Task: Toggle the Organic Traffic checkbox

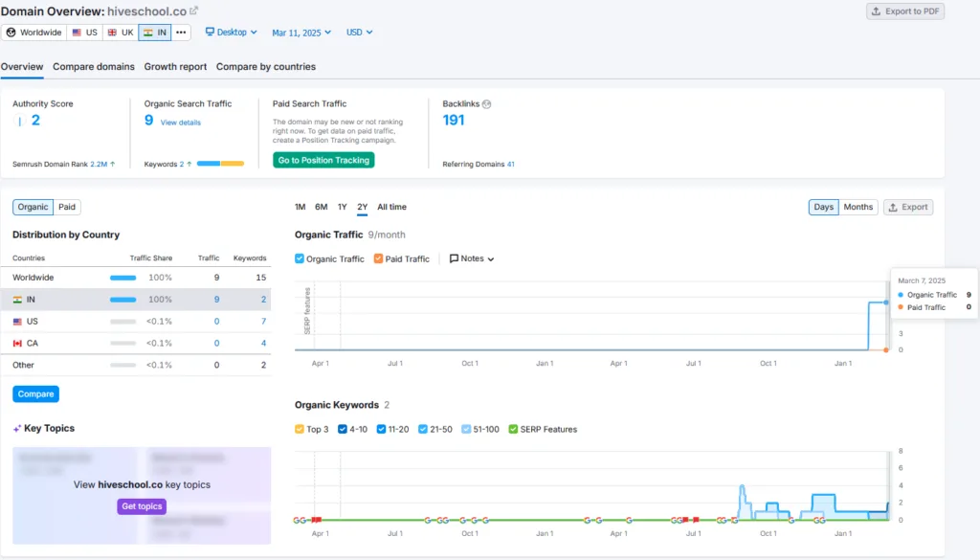Action: pos(300,258)
